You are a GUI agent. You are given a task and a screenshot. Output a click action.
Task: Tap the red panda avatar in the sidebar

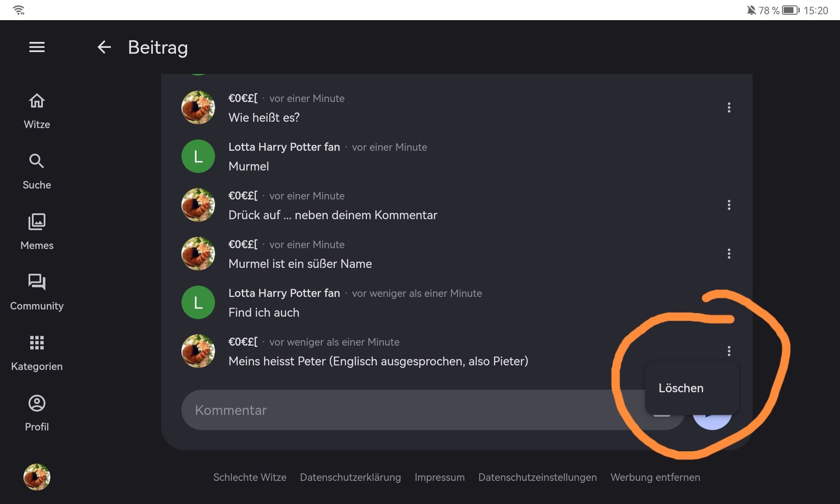coord(37,477)
